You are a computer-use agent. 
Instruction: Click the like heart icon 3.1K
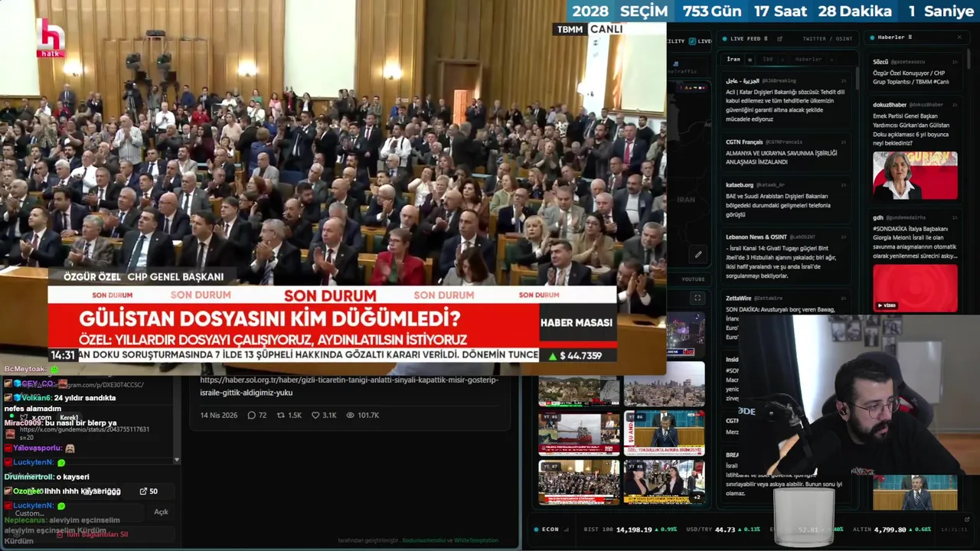(315, 415)
